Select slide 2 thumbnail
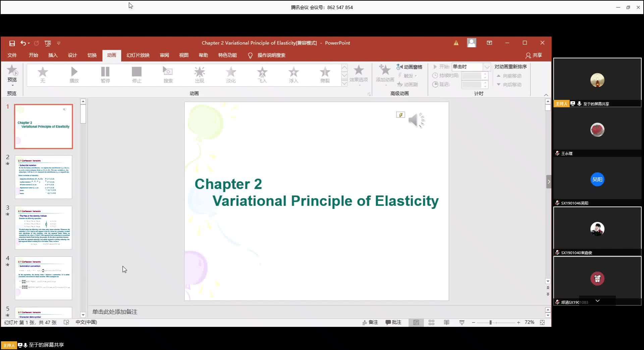 [x=43, y=177]
